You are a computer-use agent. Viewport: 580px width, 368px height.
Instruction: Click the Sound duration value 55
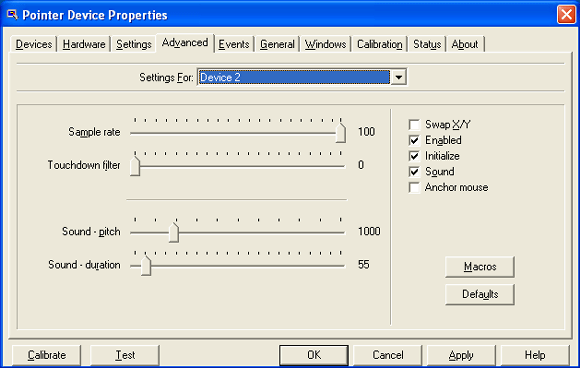tap(363, 265)
